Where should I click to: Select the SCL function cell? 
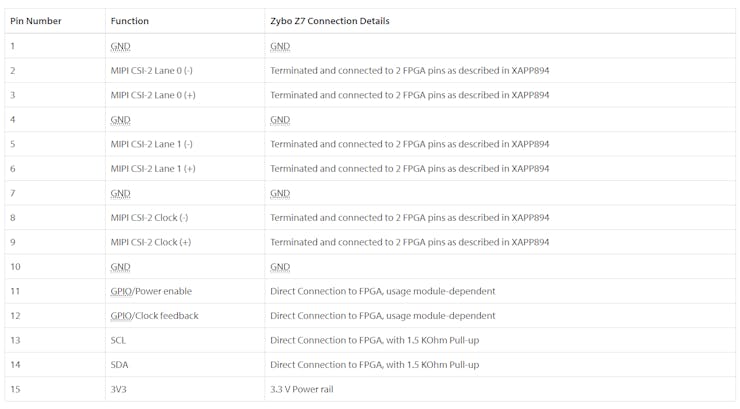[118, 341]
